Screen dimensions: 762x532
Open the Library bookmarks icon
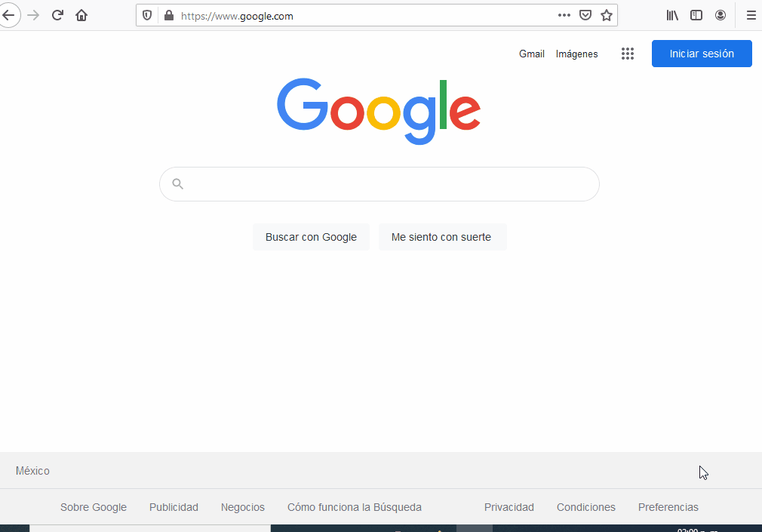tap(672, 16)
